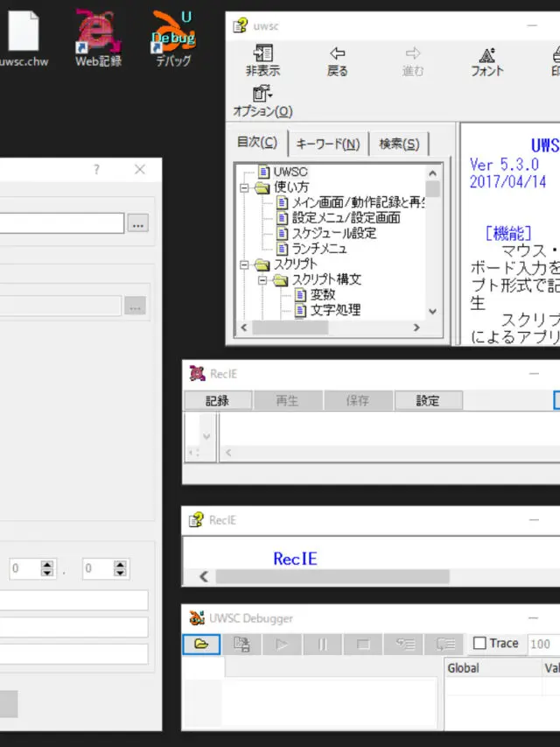Select the メイン画面/動作記録と再生 tree item

tap(358, 202)
